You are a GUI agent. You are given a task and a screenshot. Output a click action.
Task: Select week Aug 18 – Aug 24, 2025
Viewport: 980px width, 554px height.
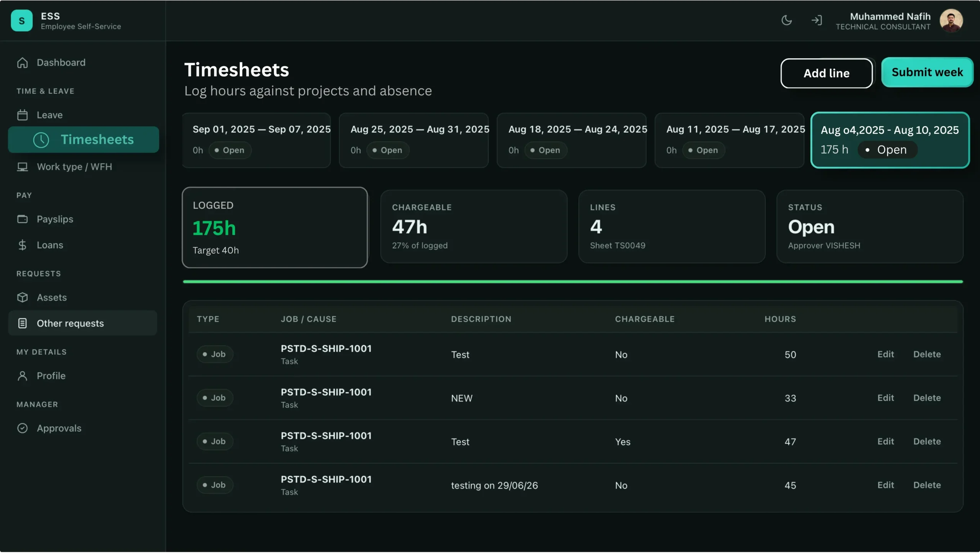(x=572, y=140)
